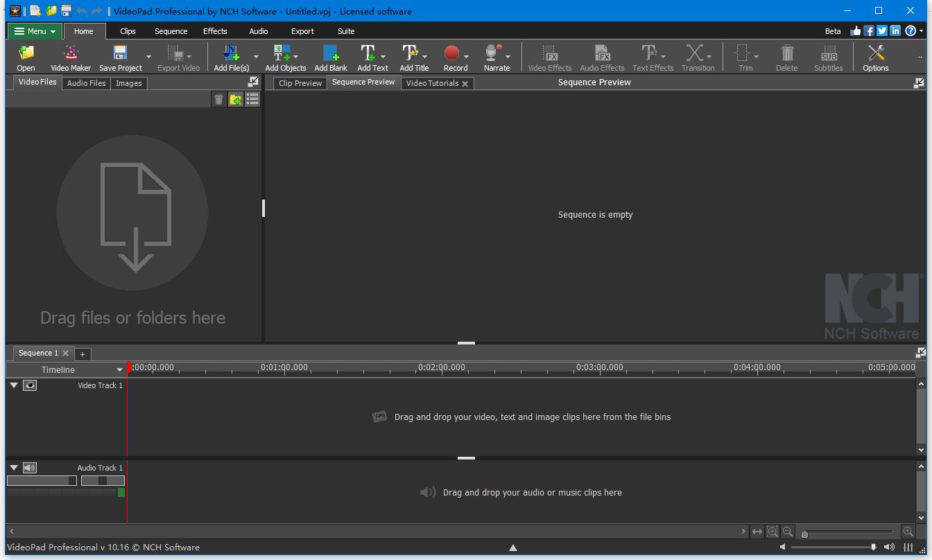
Task: Toggle Video Track 1 visibility
Action: point(29,385)
